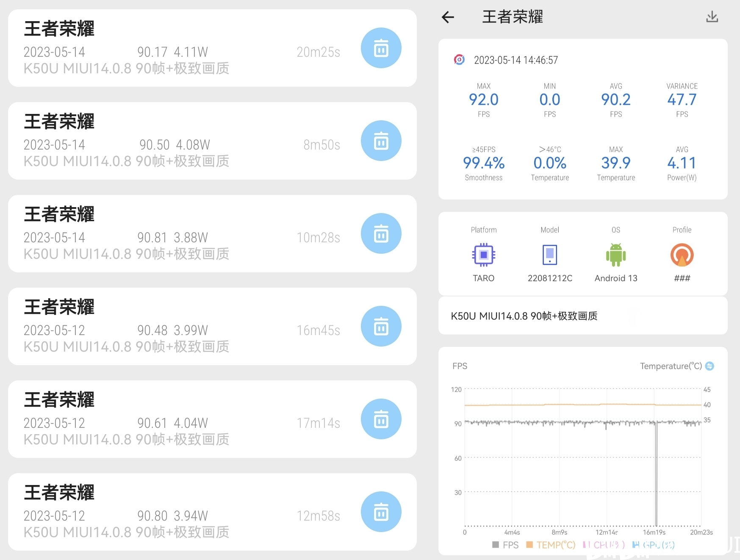Open the record with 90.17 4.11W
This screenshot has height=560, width=740.
tap(212, 48)
